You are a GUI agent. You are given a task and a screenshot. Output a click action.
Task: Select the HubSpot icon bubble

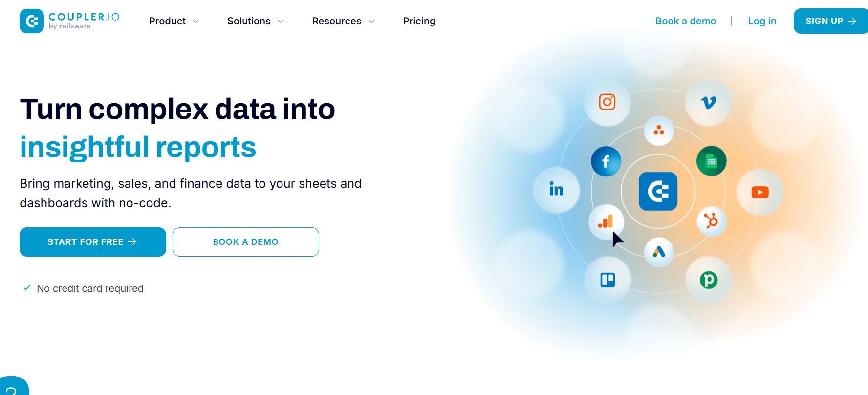click(x=711, y=221)
